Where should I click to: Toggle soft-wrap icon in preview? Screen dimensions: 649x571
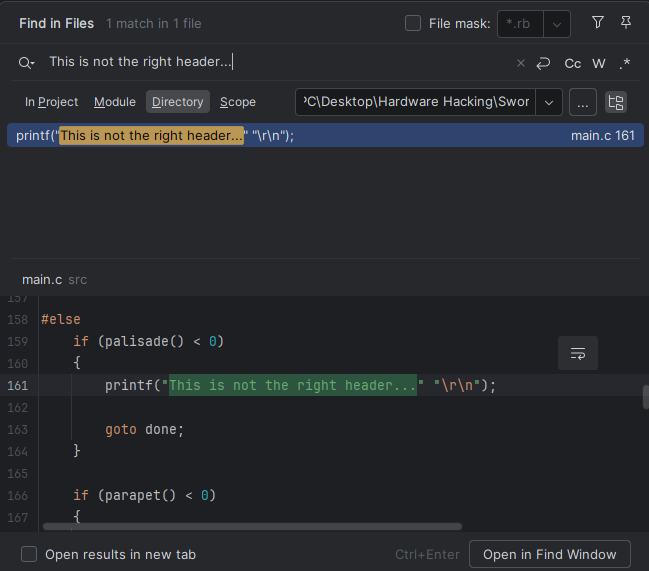(x=577, y=353)
